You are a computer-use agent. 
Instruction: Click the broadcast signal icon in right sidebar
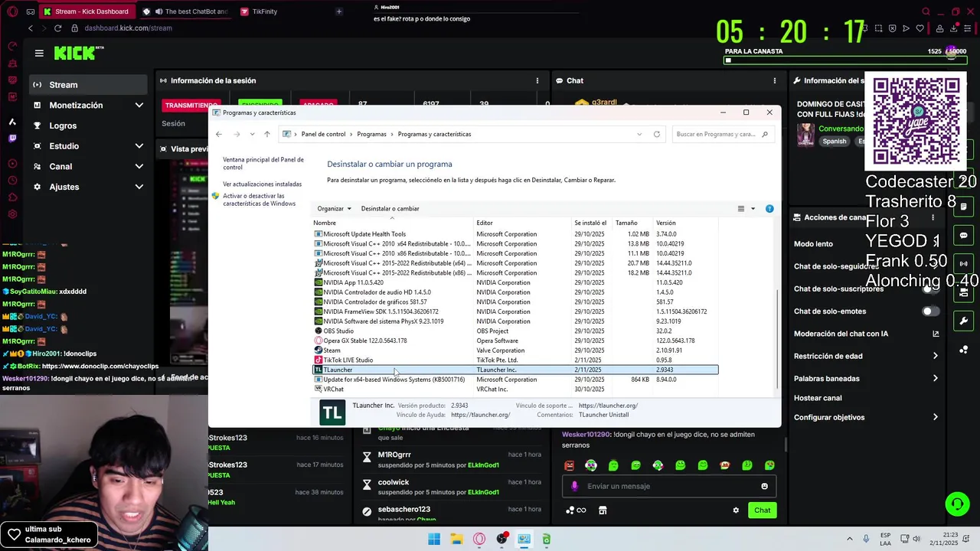click(964, 263)
